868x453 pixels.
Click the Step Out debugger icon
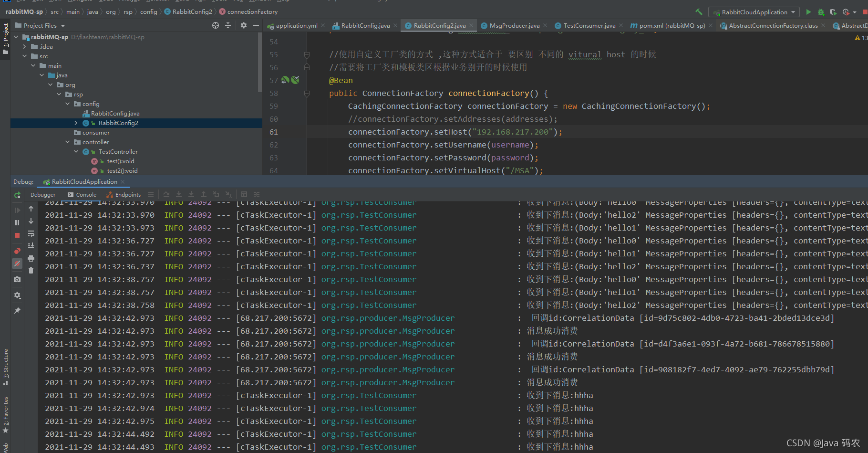(x=204, y=194)
